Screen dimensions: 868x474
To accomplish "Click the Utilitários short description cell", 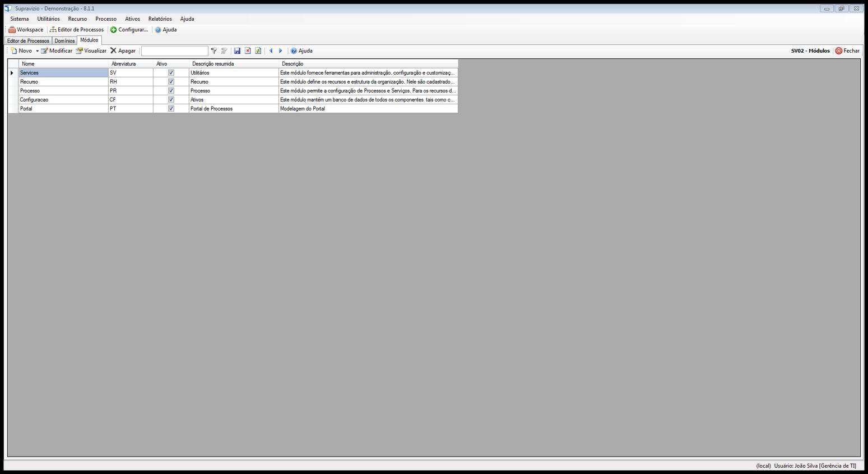I will [234, 73].
